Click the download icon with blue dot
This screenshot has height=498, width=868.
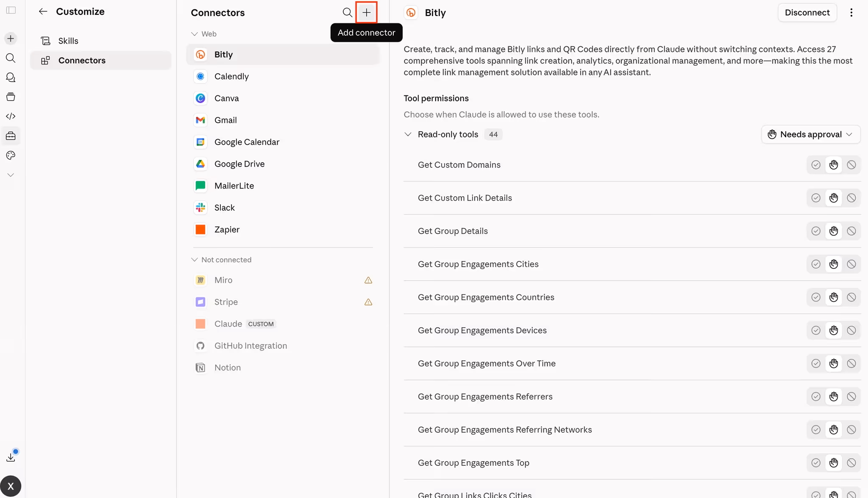tap(11, 457)
